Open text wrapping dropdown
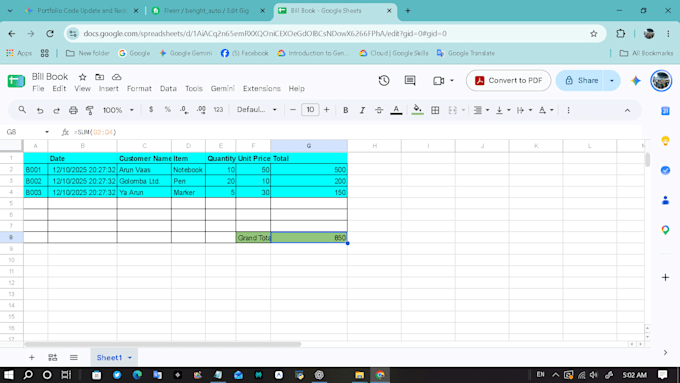Viewport: 680px width, 383px height. [524, 110]
